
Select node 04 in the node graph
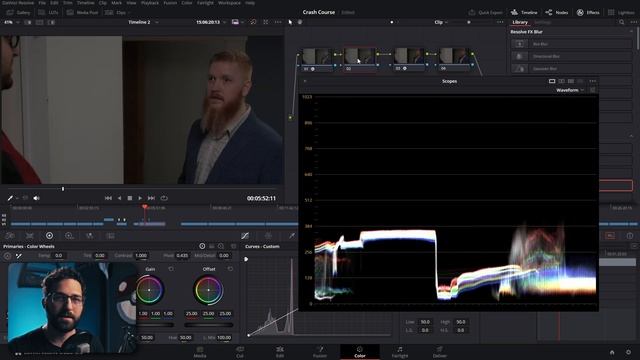pos(455,60)
